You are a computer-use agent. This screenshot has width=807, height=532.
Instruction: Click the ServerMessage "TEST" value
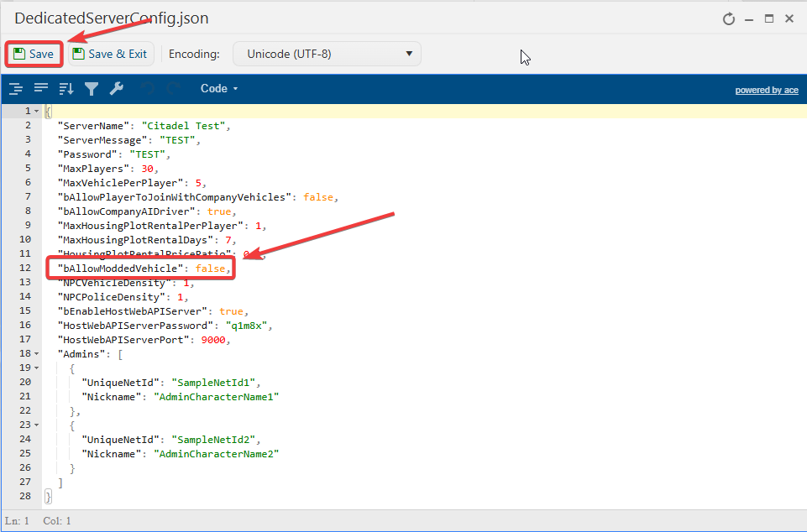pos(177,140)
